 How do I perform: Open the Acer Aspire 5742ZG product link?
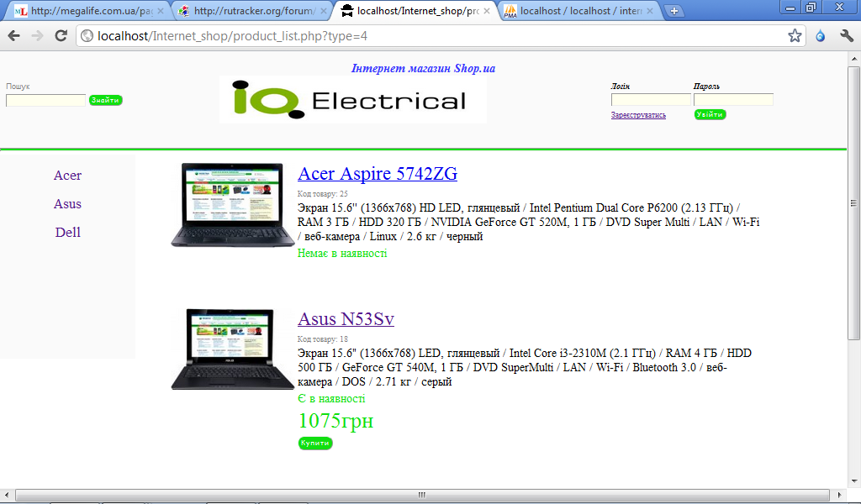(x=378, y=174)
